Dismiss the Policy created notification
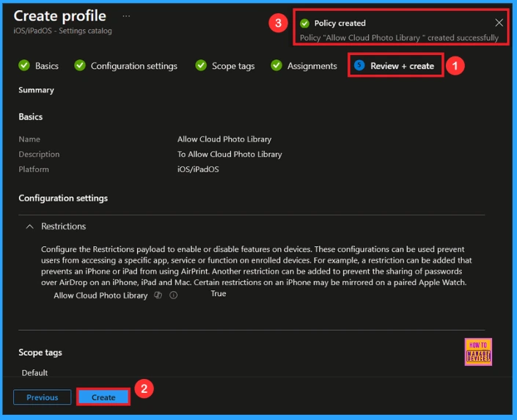 (499, 23)
